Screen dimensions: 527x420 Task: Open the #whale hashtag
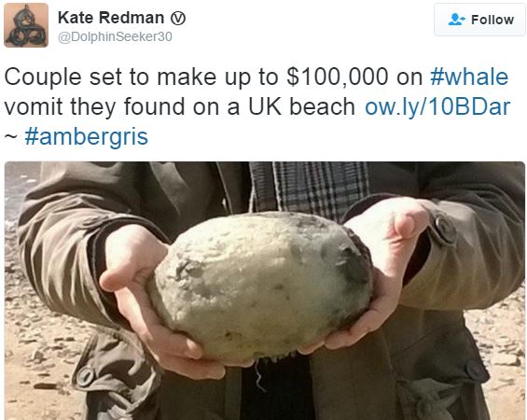point(469,77)
